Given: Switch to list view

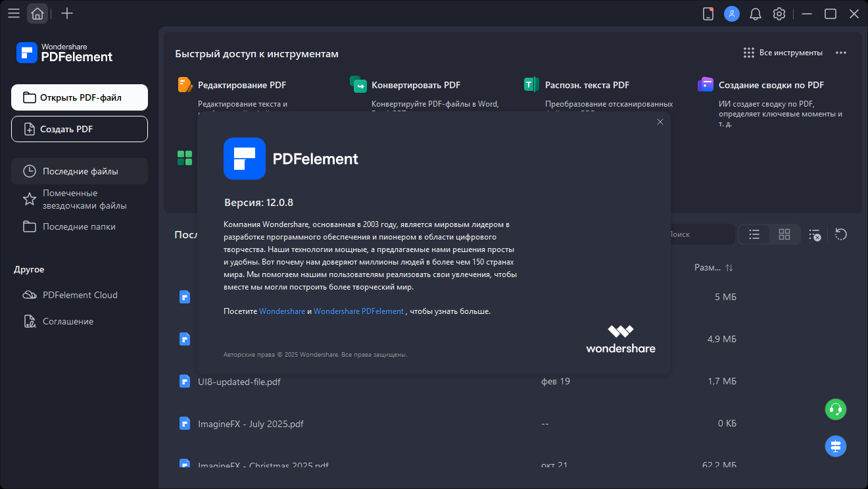Looking at the screenshot, I should 755,234.
